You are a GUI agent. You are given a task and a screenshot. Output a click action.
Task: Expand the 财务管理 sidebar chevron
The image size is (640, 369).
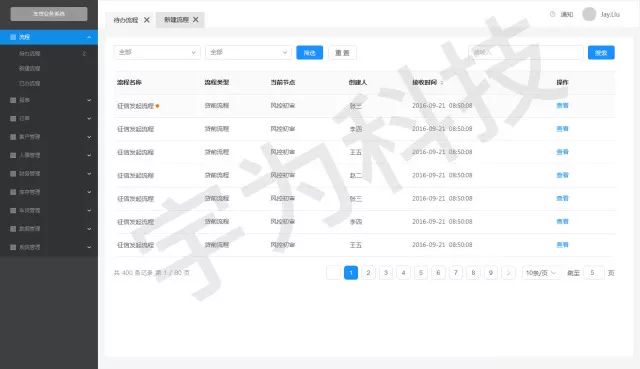point(89,173)
